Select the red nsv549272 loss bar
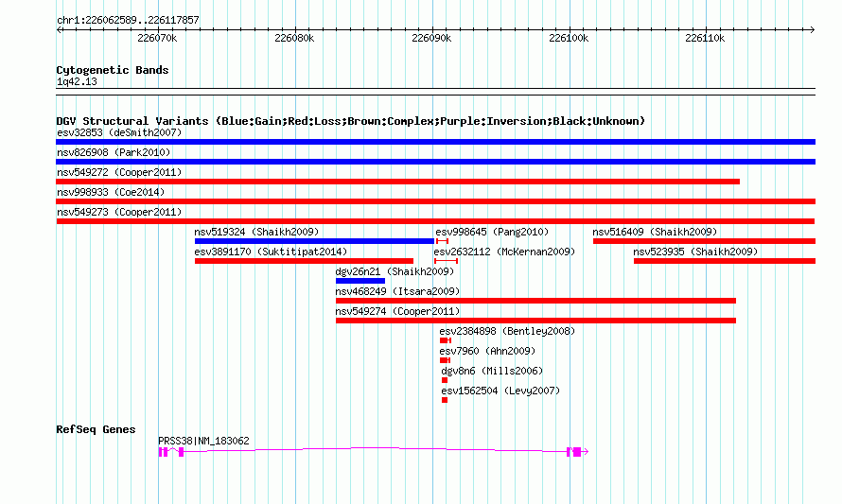The height and width of the screenshot is (504, 842). pyautogui.click(x=398, y=182)
